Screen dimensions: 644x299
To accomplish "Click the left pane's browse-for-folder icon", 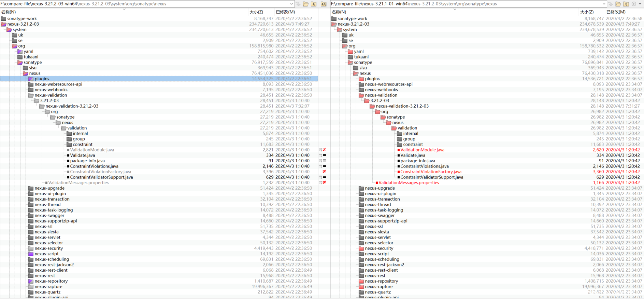I will click(306, 4).
